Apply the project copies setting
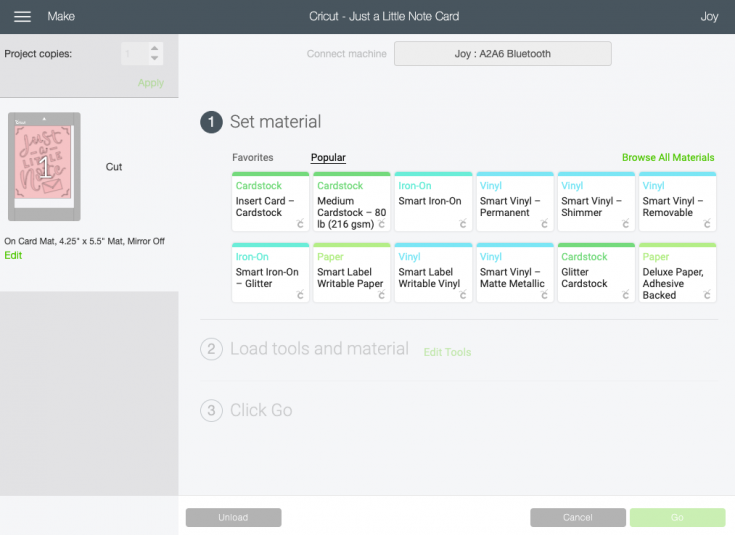Image resolution: width=735 pixels, height=535 pixels. 150,83
